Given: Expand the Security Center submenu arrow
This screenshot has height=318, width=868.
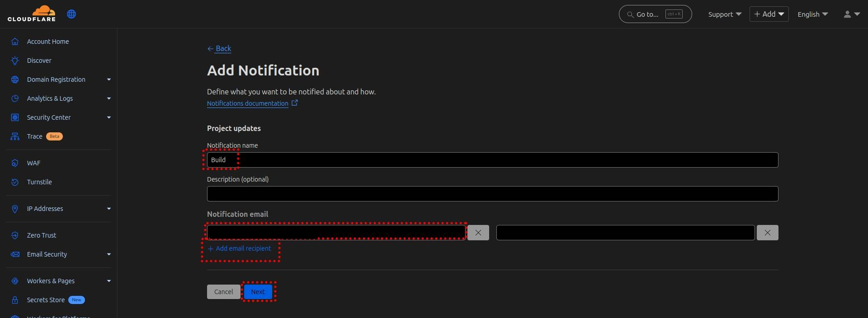Looking at the screenshot, I should (109, 117).
